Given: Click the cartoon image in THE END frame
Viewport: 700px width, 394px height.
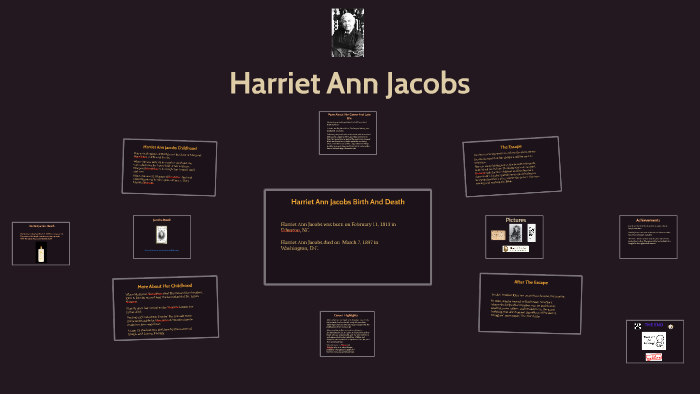Looking at the screenshot, I should coord(654,341).
